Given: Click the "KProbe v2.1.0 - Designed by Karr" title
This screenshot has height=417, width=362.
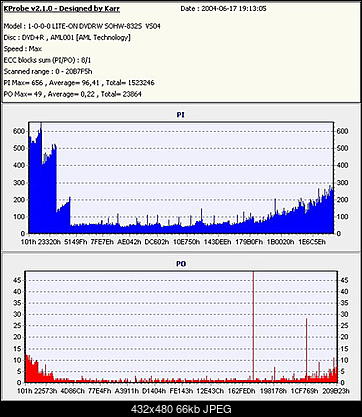Looking at the screenshot, I should tap(62, 9).
